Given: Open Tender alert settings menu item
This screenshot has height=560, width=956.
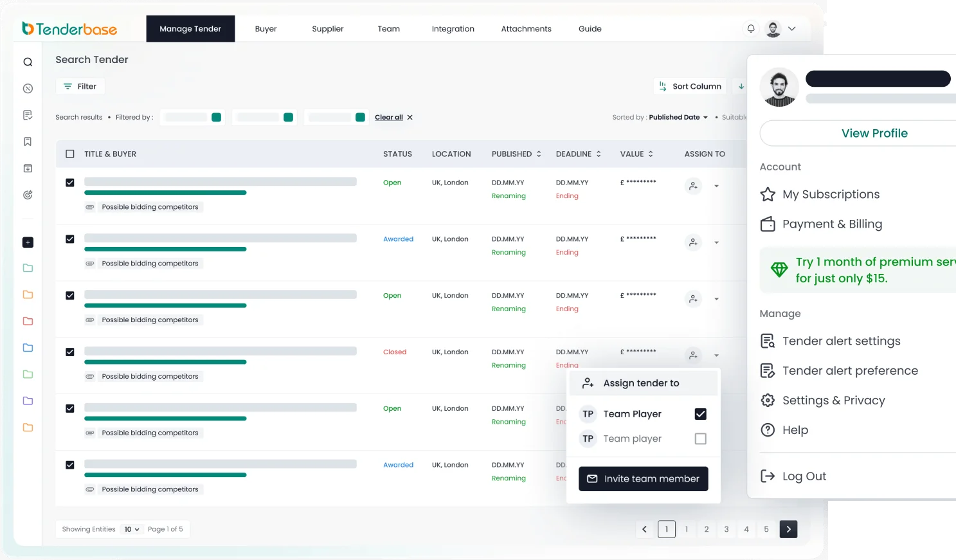Looking at the screenshot, I should point(841,341).
